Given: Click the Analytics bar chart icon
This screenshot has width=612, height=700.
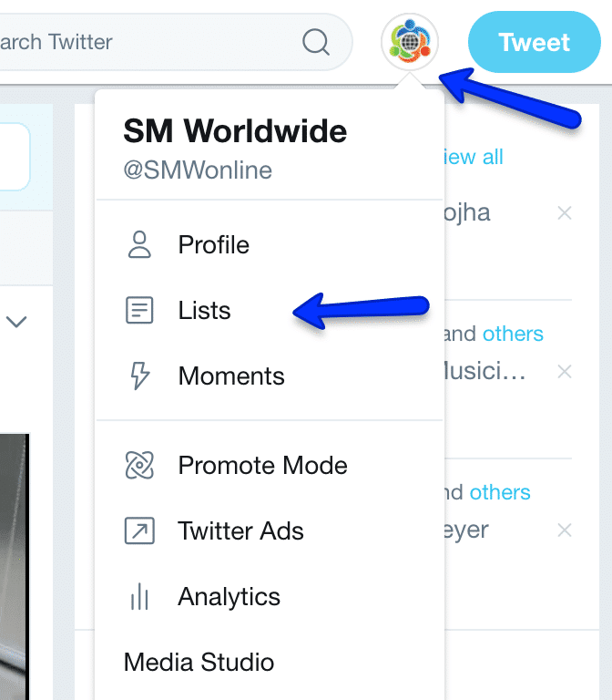Looking at the screenshot, I should pyautogui.click(x=139, y=596).
